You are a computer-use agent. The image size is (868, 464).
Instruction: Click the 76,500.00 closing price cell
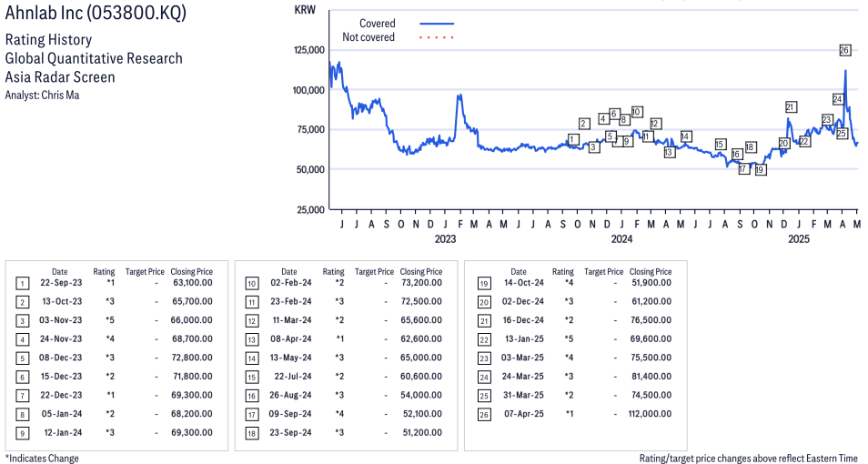pyautogui.click(x=651, y=320)
